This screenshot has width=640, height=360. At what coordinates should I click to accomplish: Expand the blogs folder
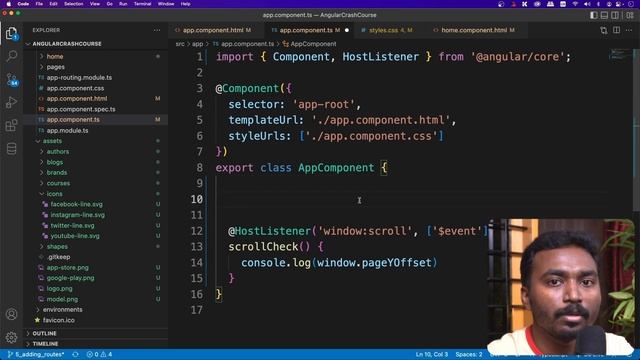coord(55,162)
